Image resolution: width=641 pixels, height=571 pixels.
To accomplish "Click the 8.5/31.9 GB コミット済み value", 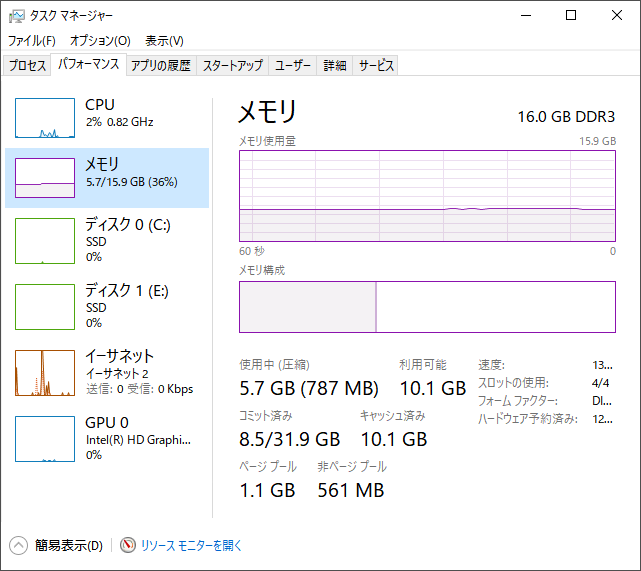I will click(x=290, y=439).
